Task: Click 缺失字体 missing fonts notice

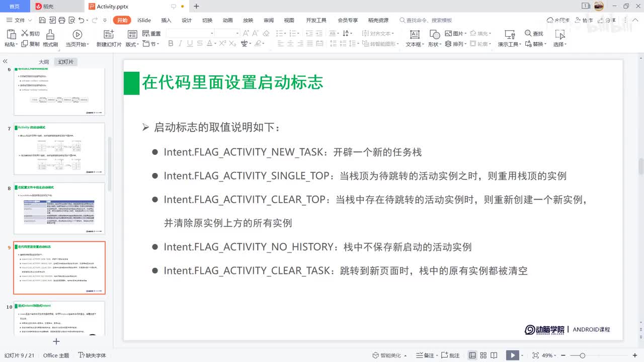Action: click(x=92, y=355)
